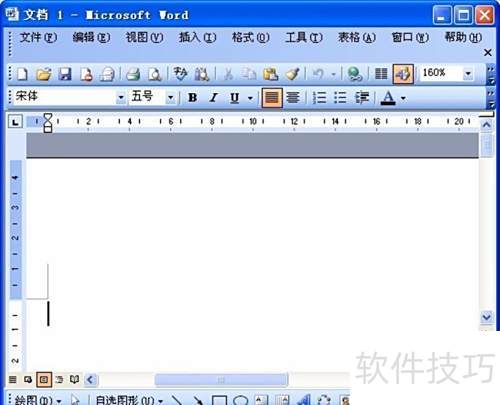This screenshot has height=405, width=500.
Task: Switch to Web Layout view button
Action: click(28, 379)
